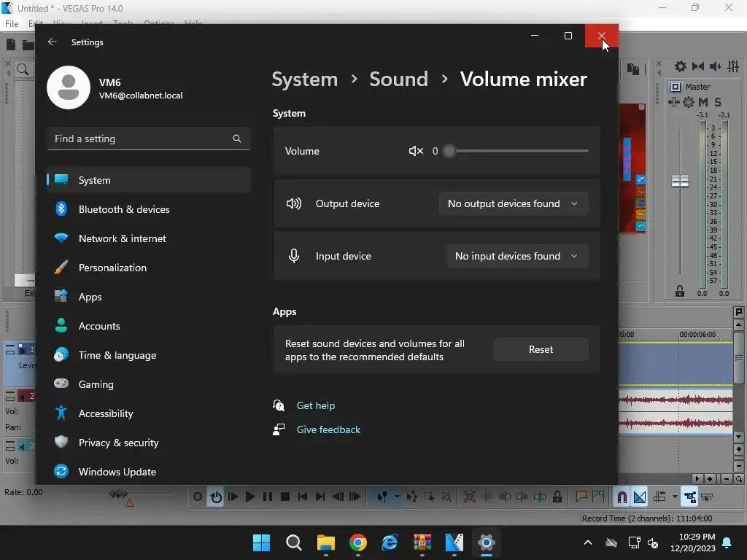Go to start in VEGAS transport

coord(303,497)
